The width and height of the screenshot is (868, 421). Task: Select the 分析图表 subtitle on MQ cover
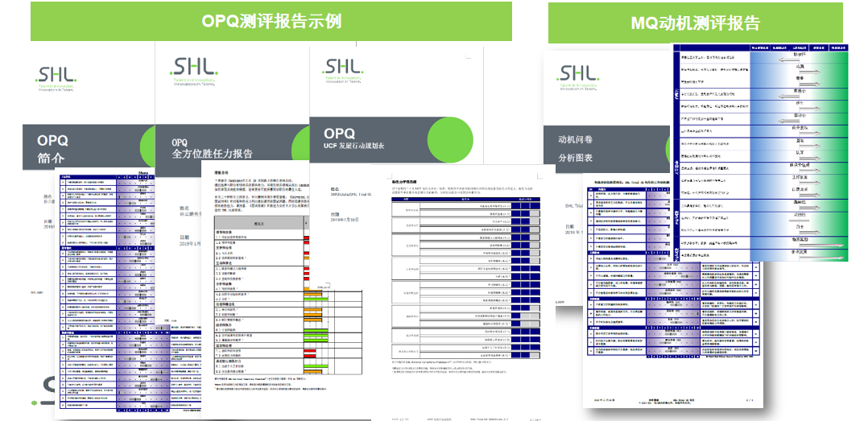575,158
